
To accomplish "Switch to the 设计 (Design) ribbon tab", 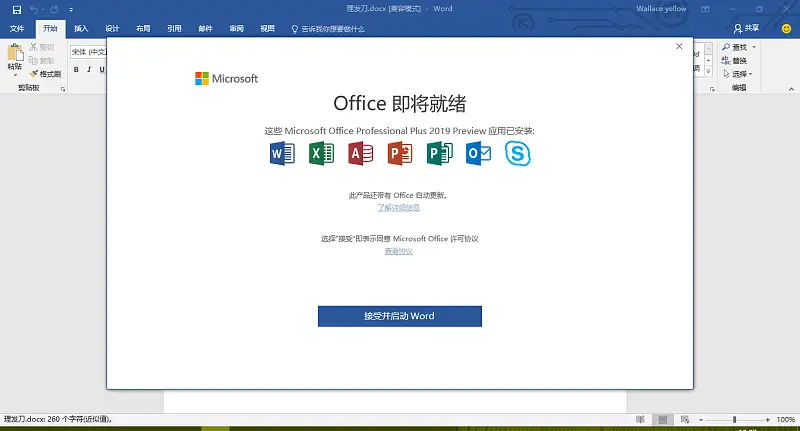I will [x=112, y=29].
